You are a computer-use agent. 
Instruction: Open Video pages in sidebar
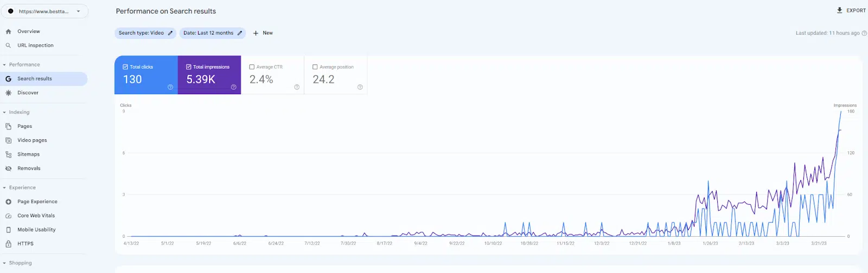pos(32,140)
